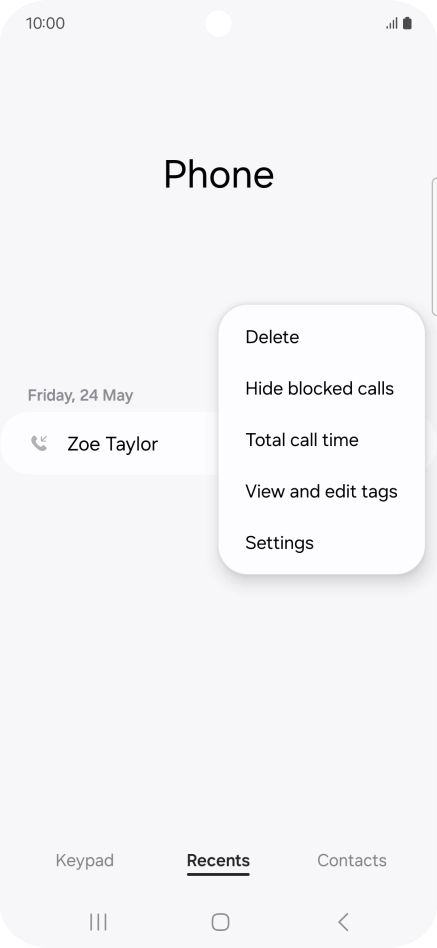Open Android recent apps navigation button
This screenshot has height=948, width=437.
tap(98, 922)
